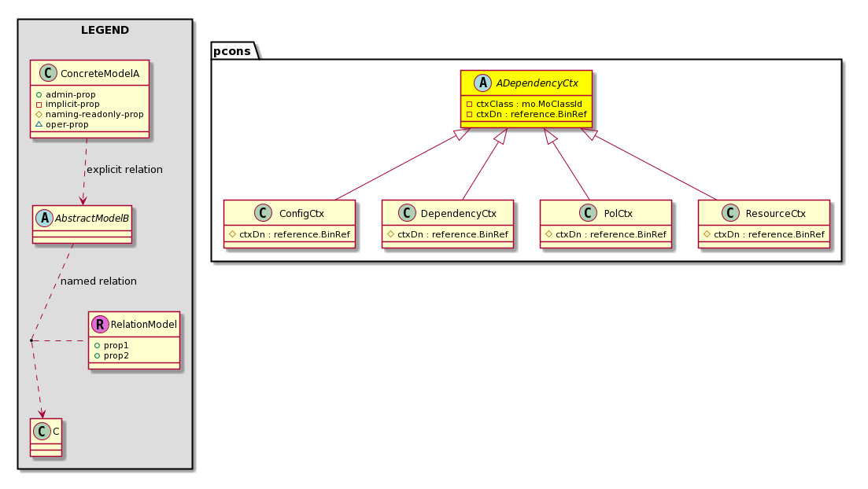Viewport: 868px width, 489px height.
Task: Click DependencyCtx's 'ctxDn : reference.BinRef' attribute
Action: (x=452, y=234)
